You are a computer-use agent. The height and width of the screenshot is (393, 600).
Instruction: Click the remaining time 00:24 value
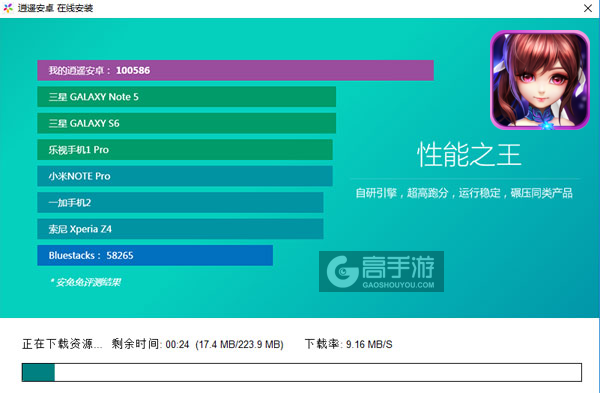178,344
